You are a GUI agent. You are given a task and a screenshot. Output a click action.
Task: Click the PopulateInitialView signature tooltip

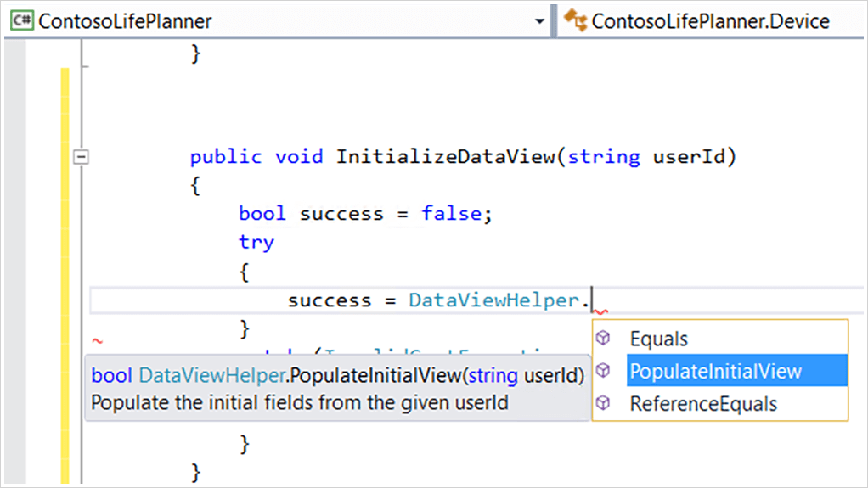(337, 387)
